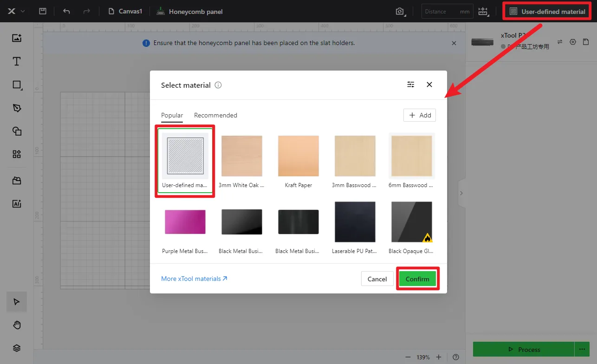This screenshot has height=364, width=597.
Task: Zoom in with the plus icon
Action: tap(439, 357)
